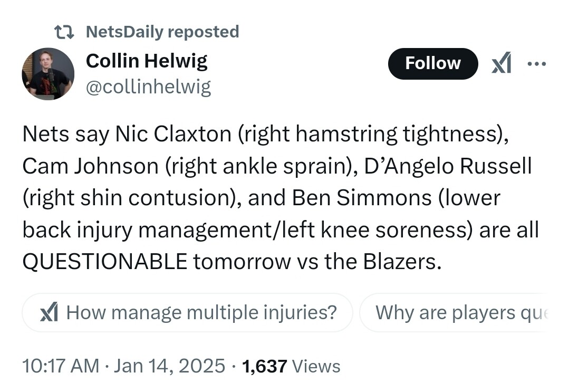The image size is (569, 392).
Task: Open the three-dot more options menu
Action: click(537, 64)
